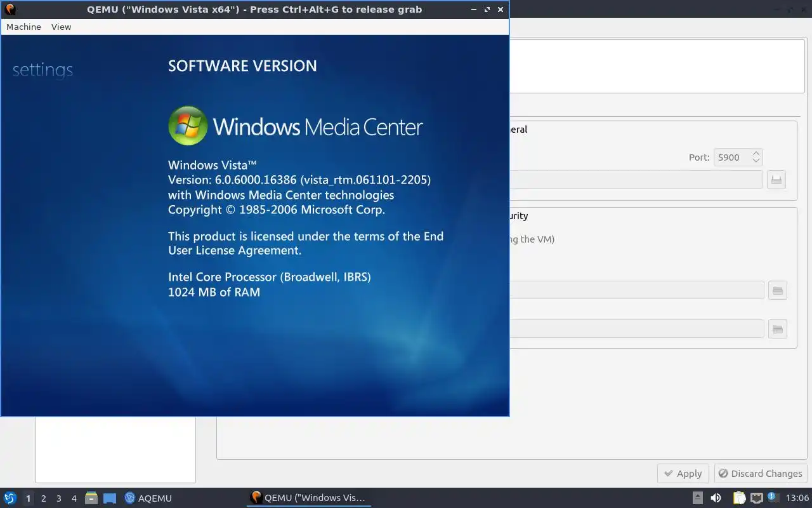This screenshot has width=812, height=508.
Task: Open the Machine menu in QEMU window
Action: click(x=23, y=27)
